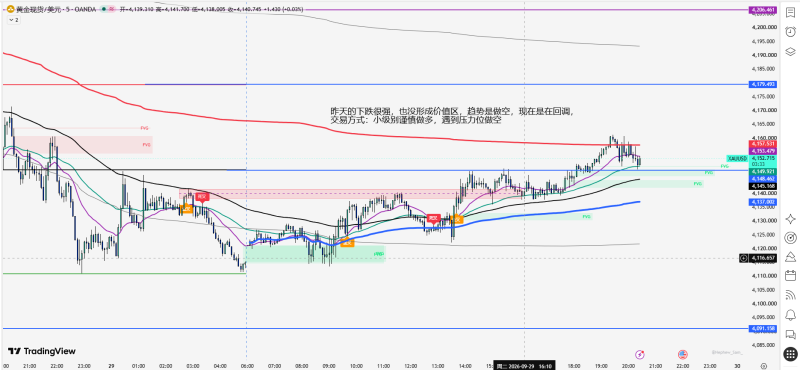Open the target-shaped icon in right sidebar

790,238
